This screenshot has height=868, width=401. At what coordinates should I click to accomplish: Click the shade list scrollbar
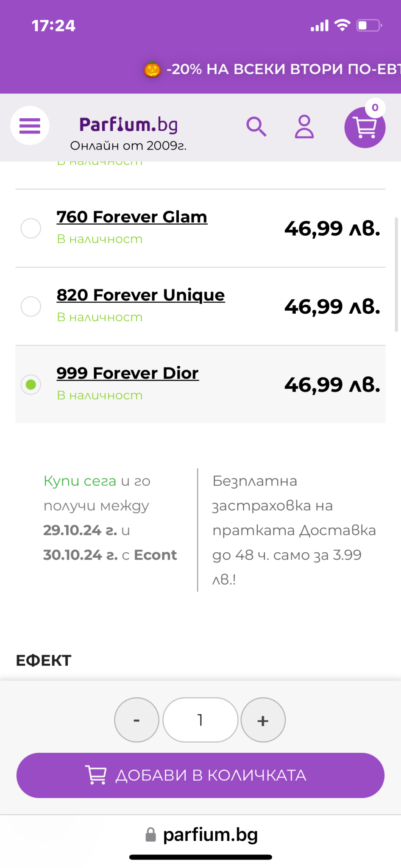pyautogui.click(x=396, y=274)
